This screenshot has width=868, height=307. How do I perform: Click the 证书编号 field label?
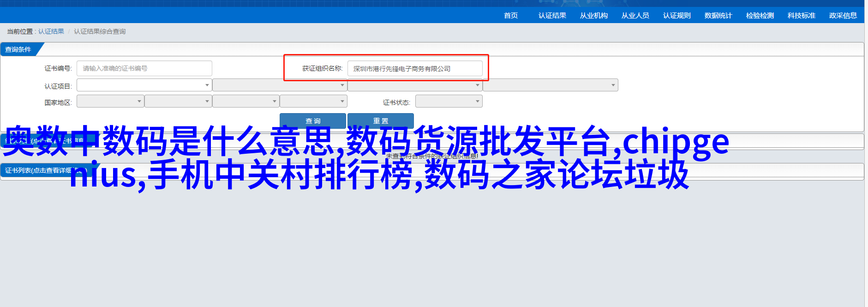click(x=58, y=68)
